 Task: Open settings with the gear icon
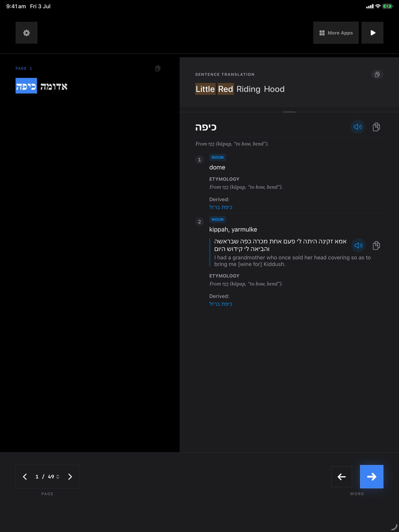[27, 33]
